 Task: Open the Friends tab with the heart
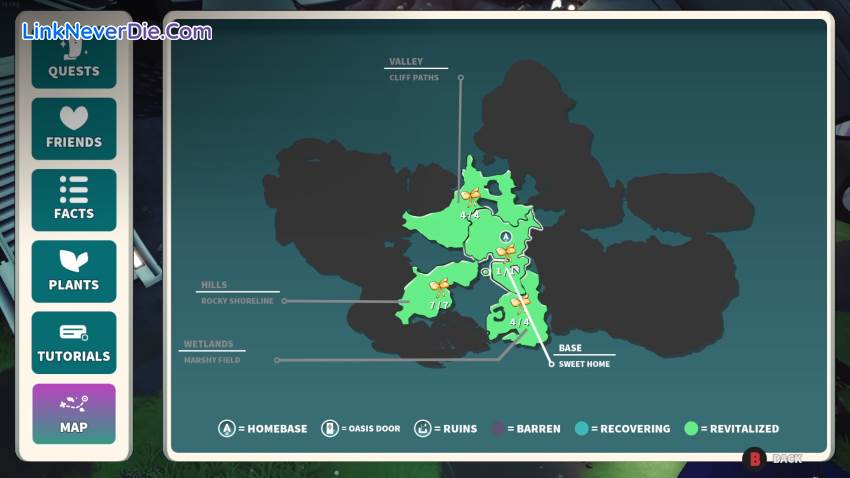(74, 129)
